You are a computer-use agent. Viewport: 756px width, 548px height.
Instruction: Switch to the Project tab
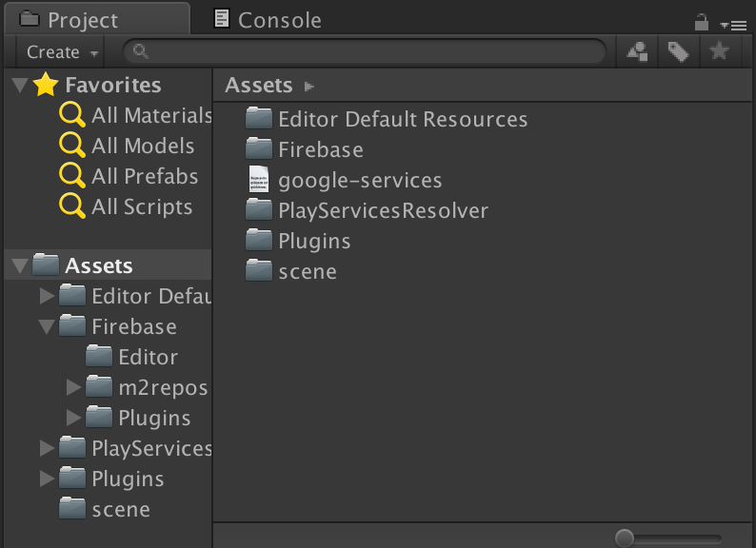coord(97,19)
